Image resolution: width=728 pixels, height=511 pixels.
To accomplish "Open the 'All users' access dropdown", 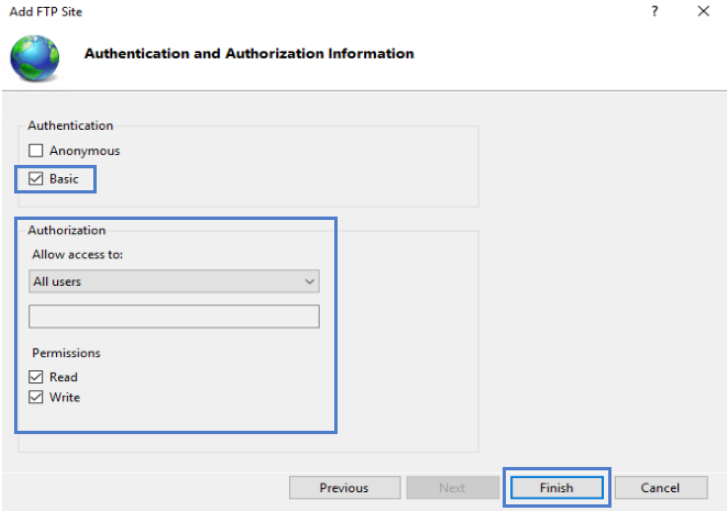I will (x=174, y=281).
